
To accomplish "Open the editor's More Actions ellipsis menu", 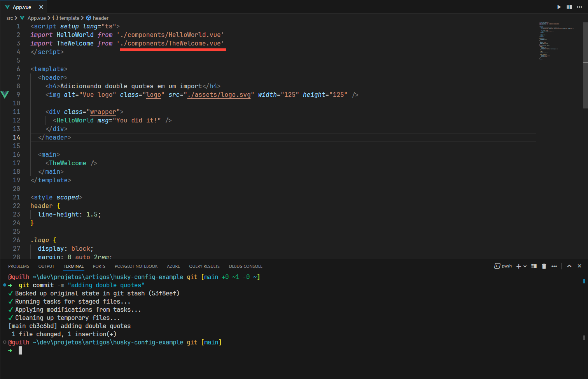I will [579, 7].
